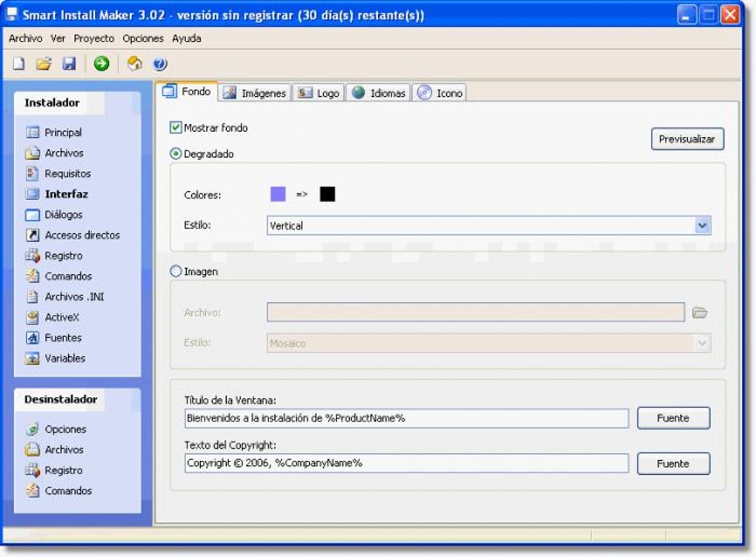756x557 pixels.
Task: Click the application icon in title bar
Action: click(x=12, y=14)
